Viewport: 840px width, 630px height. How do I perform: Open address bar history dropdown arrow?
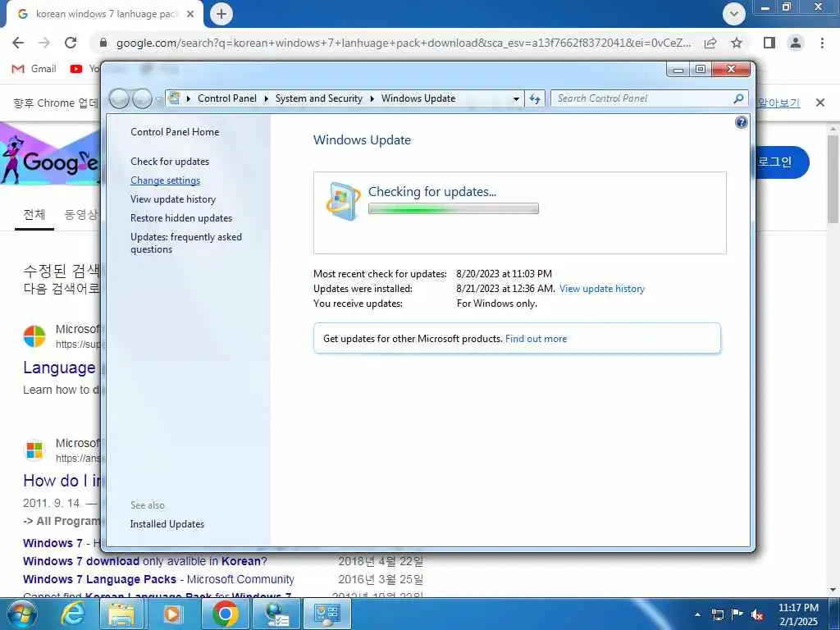point(516,99)
